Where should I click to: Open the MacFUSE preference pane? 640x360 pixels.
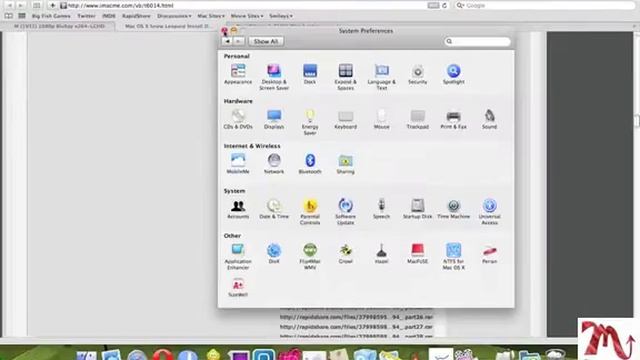[418, 253]
